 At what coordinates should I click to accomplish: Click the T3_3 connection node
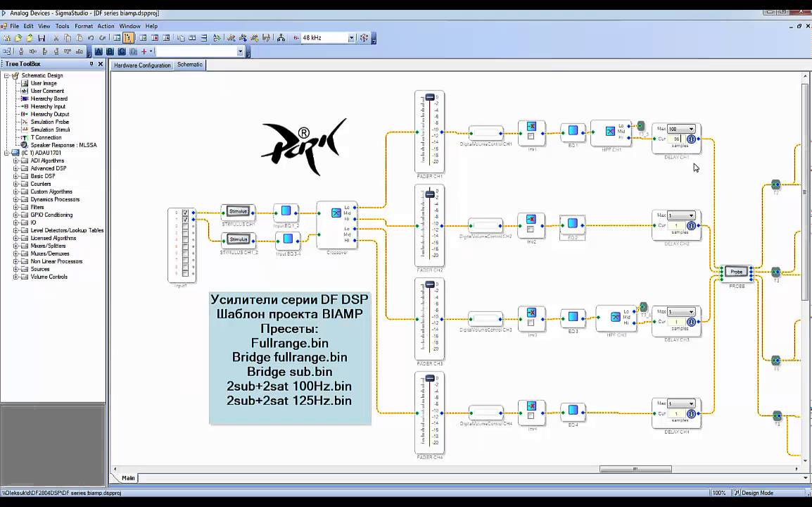[x=640, y=126]
